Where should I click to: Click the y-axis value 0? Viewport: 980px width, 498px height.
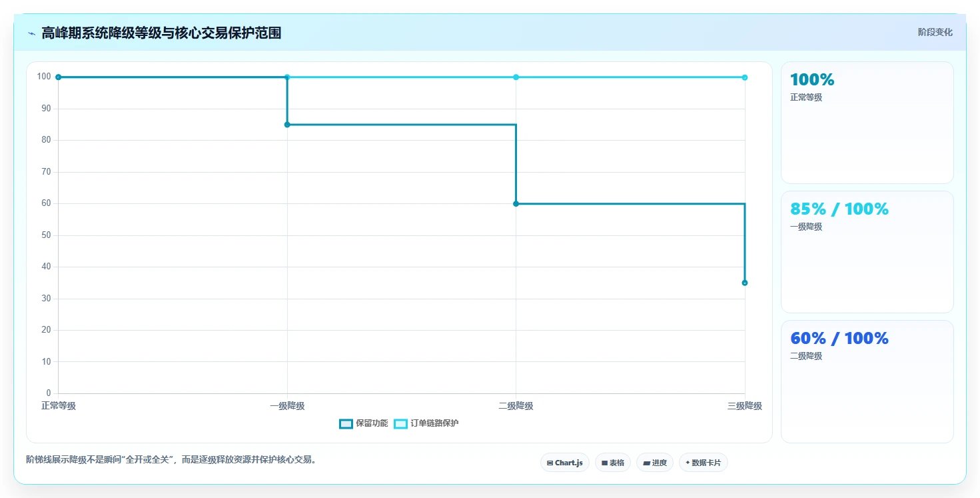tap(49, 393)
